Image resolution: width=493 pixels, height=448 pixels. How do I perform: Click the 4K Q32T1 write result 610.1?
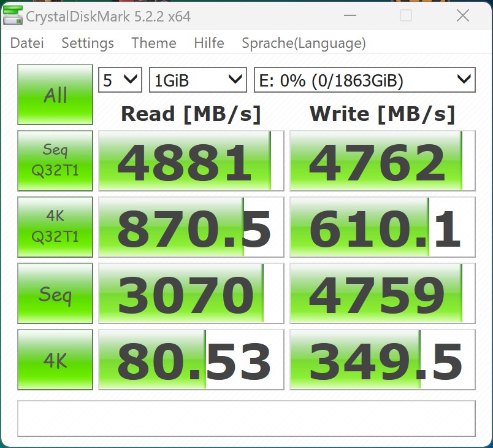pos(383,227)
